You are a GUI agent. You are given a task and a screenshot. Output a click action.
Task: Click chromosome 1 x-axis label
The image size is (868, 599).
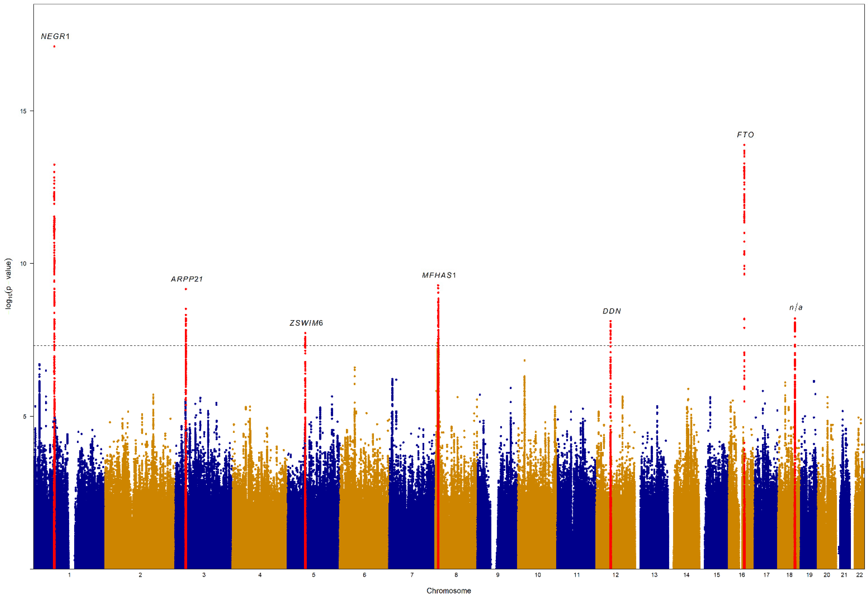point(69,575)
